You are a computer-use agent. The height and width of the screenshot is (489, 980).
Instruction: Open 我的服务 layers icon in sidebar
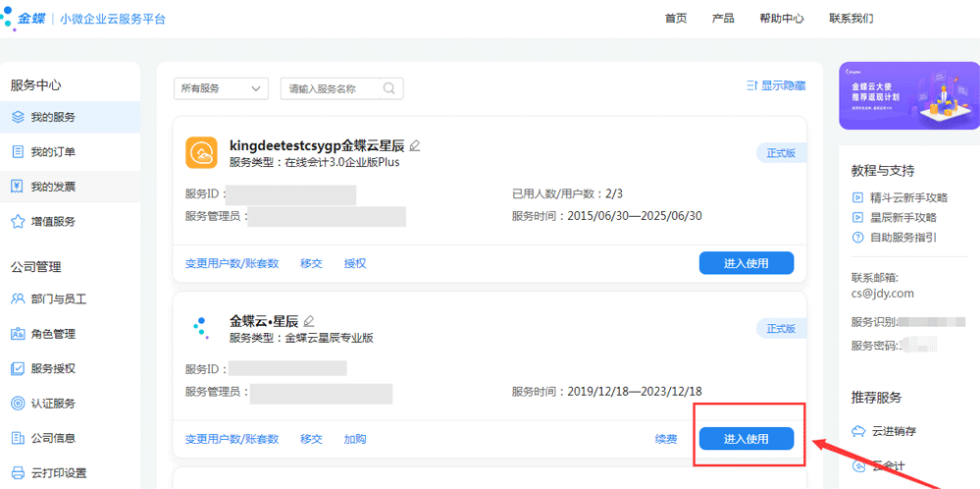(18, 117)
